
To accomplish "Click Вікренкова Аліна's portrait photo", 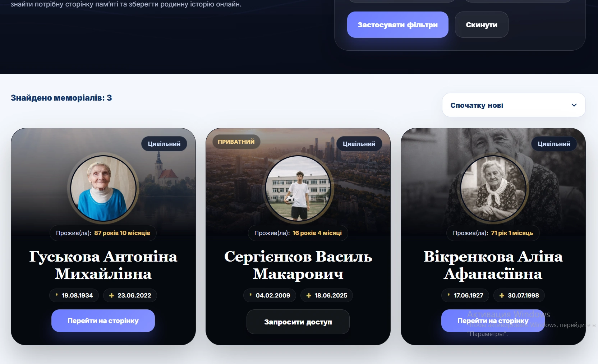I will pyautogui.click(x=493, y=188).
